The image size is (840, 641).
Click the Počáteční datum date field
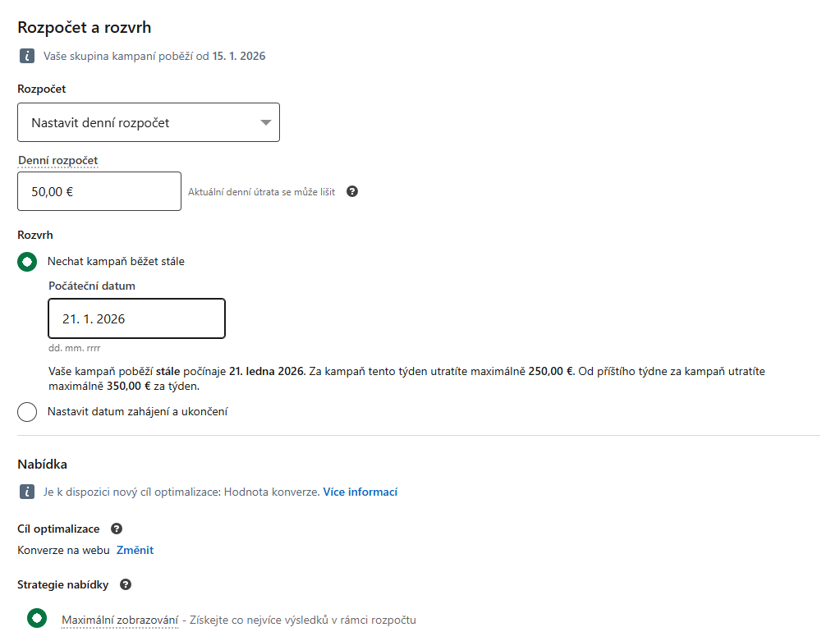point(136,318)
